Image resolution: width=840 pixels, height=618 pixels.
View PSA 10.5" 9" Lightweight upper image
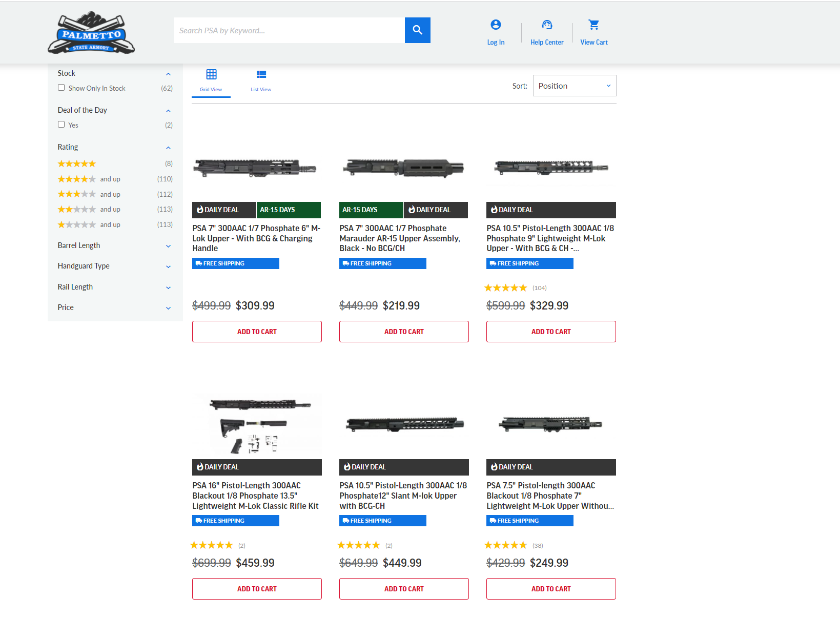pos(551,168)
